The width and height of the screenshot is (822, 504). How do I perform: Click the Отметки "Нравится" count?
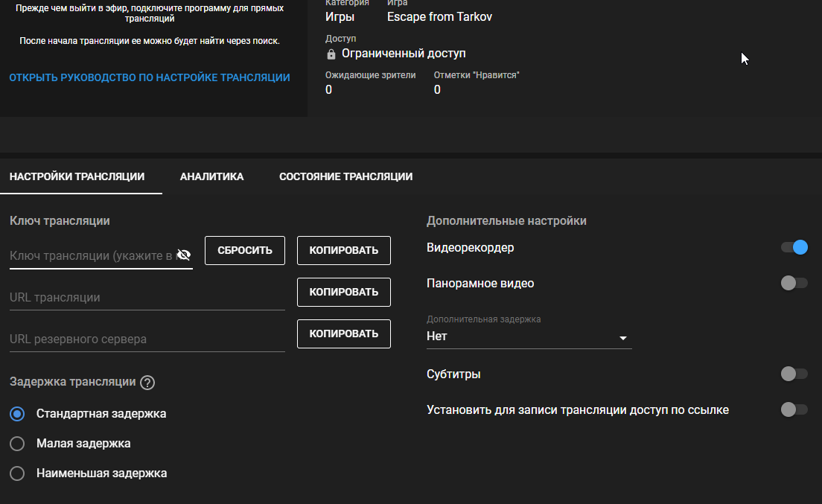point(437,89)
